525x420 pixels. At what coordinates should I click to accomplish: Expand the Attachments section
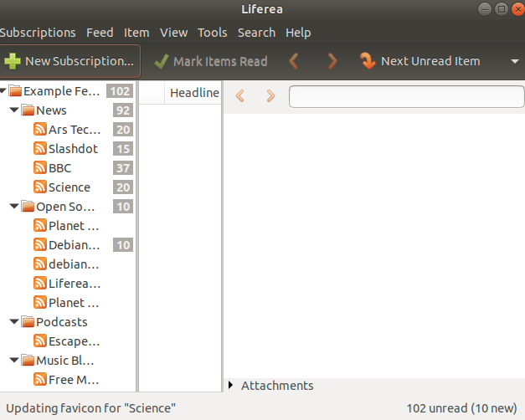click(231, 385)
